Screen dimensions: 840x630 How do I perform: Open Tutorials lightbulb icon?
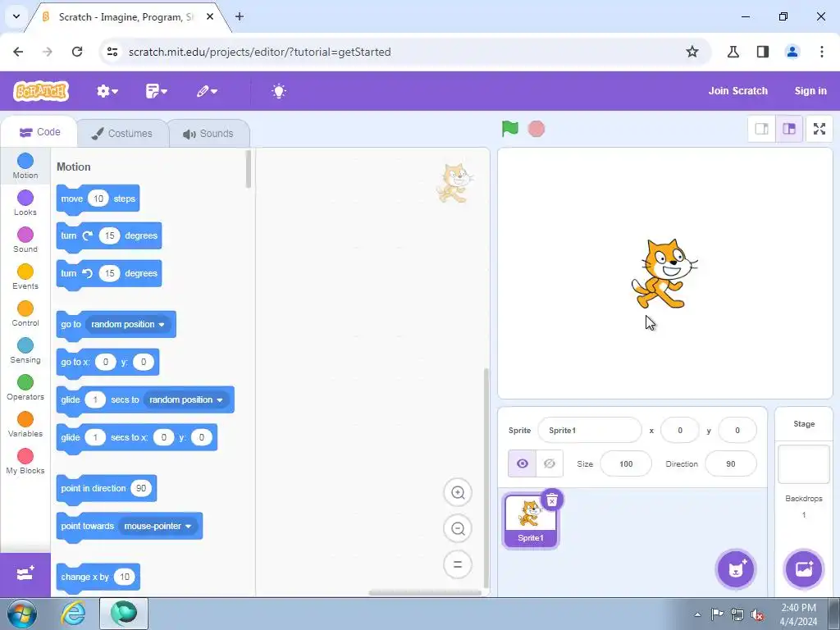pyautogui.click(x=279, y=91)
